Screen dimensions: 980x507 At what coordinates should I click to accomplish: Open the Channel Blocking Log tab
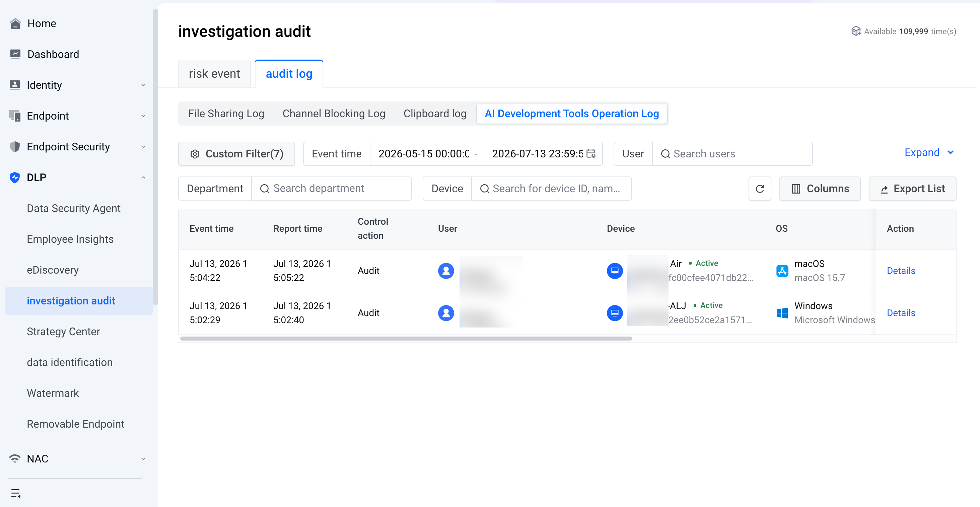click(334, 114)
